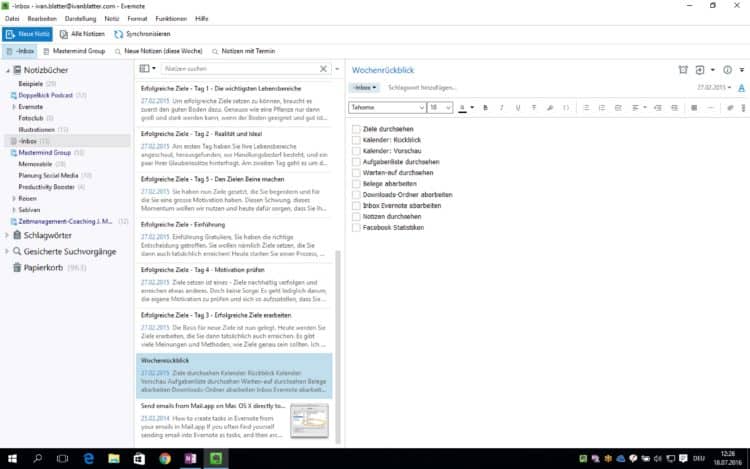Click the Neue Notiz button
The image size is (750, 469).
click(27, 34)
